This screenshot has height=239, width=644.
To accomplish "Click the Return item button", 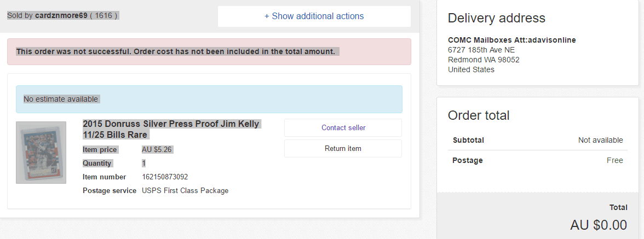I will pos(343,148).
